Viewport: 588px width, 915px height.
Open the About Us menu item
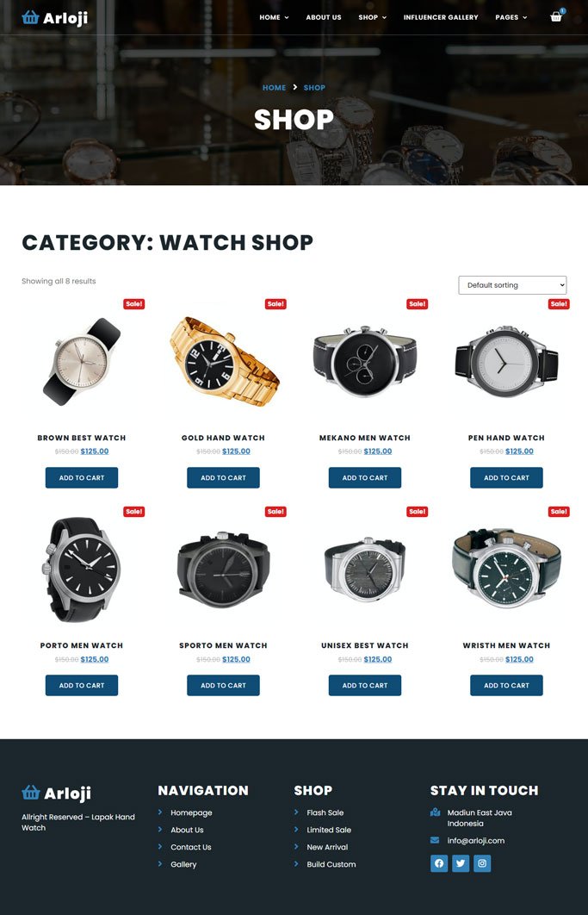coord(324,17)
